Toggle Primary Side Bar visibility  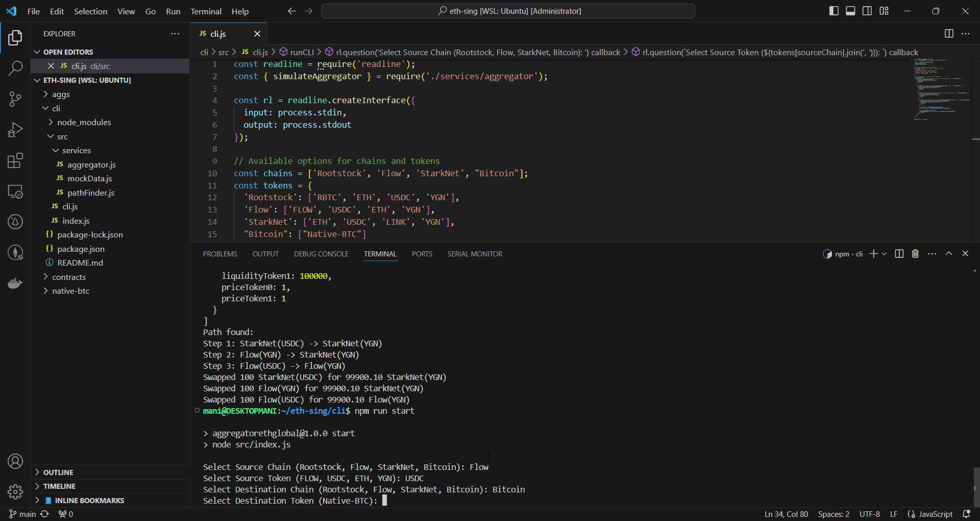pyautogui.click(x=834, y=11)
